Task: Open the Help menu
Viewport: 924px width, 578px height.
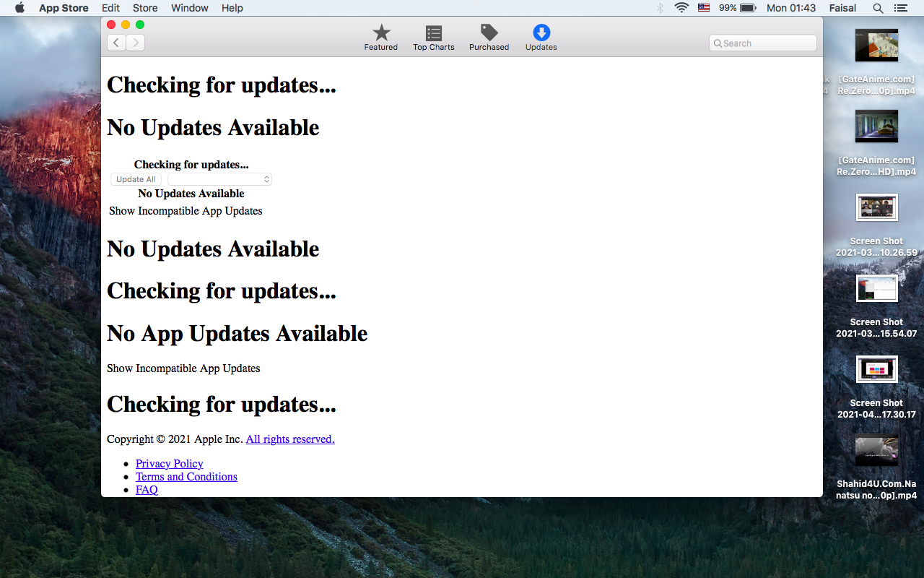Action: coord(232,8)
